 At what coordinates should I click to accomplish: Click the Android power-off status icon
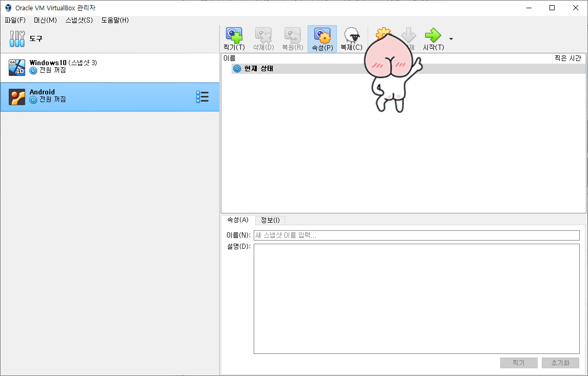[33, 100]
